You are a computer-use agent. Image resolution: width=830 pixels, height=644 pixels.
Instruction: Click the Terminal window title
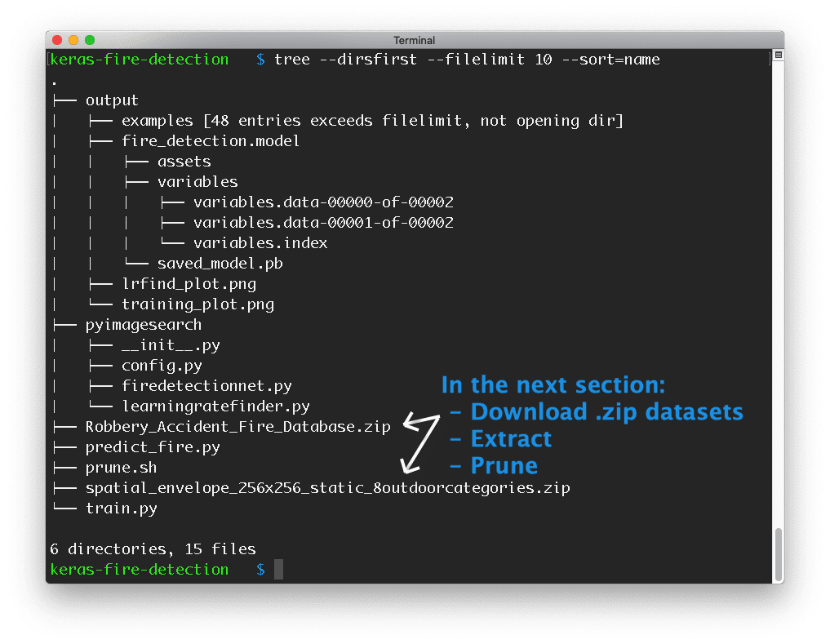(x=415, y=40)
